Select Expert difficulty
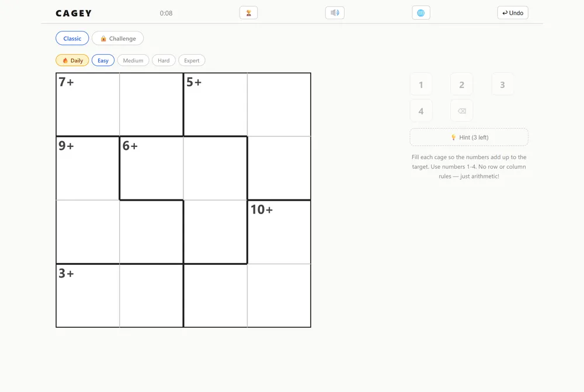Image resolution: width=584 pixels, height=392 pixels. tap(192, 60)
